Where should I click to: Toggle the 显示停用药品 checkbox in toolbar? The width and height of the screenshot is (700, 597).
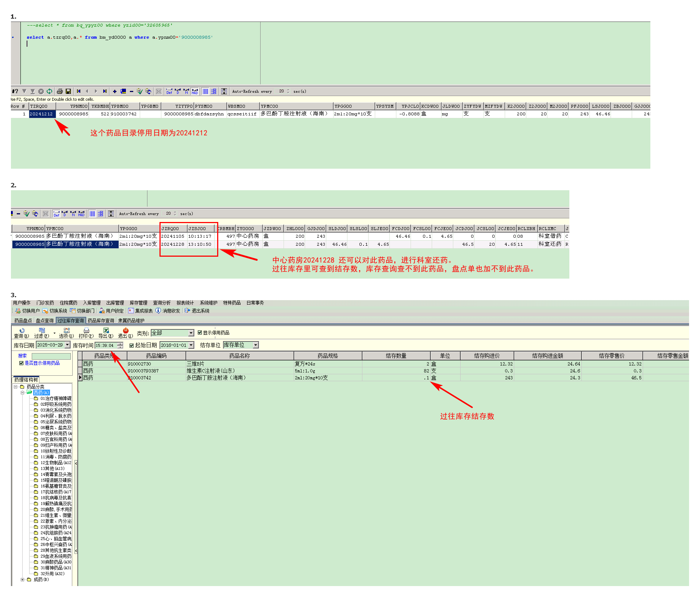200,333
